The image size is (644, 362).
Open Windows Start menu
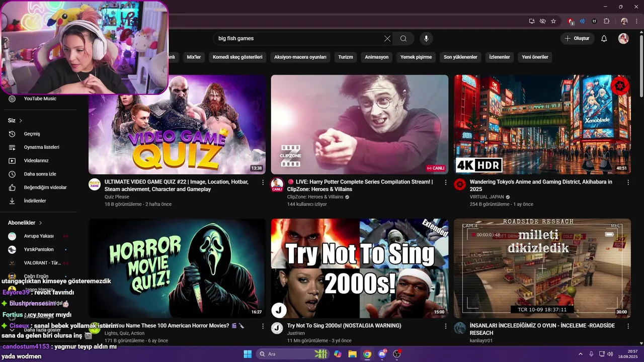coord(248,354)
